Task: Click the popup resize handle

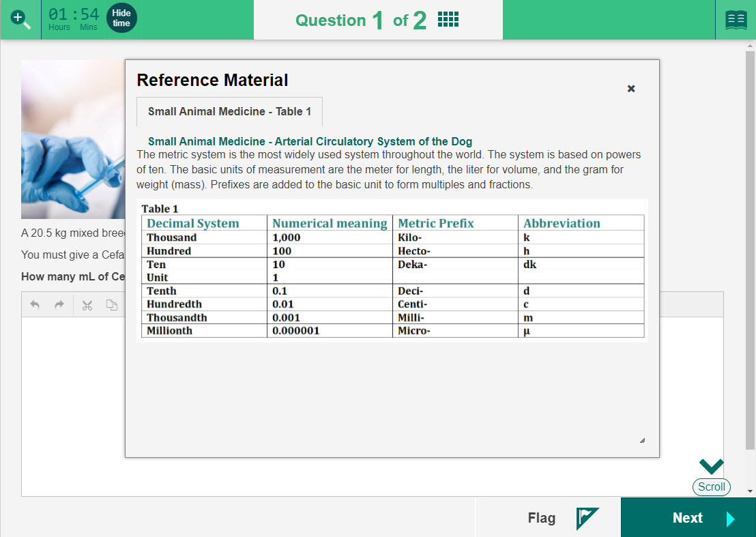Action: click(x=642, y=441)
